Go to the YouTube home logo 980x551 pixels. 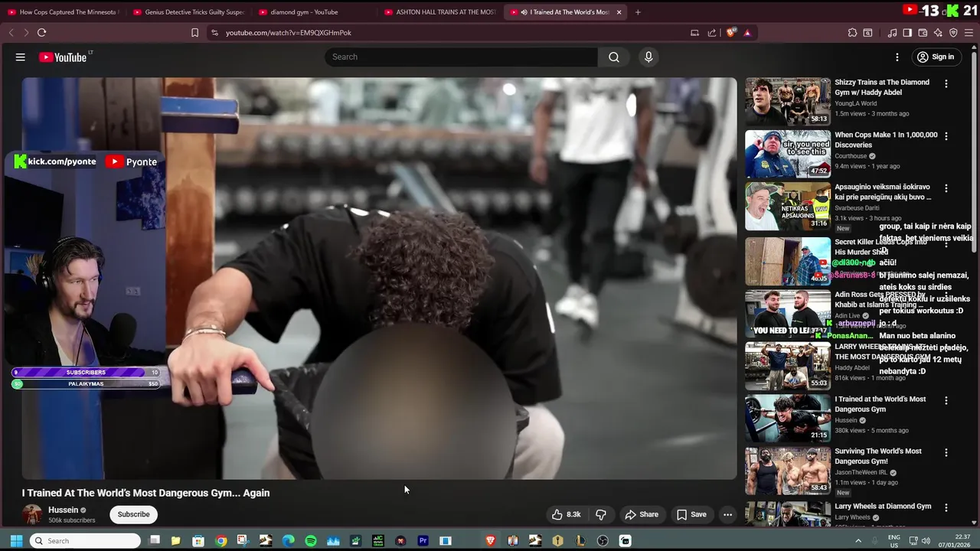[x=64, y=57]
